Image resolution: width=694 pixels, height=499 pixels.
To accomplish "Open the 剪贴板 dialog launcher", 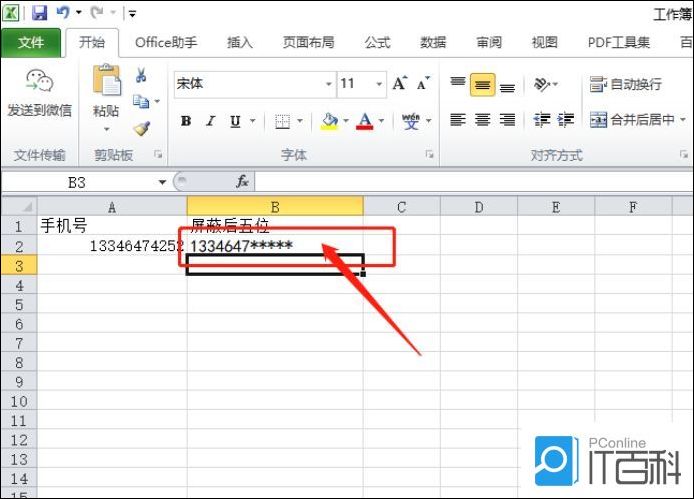I will (158, 154).
